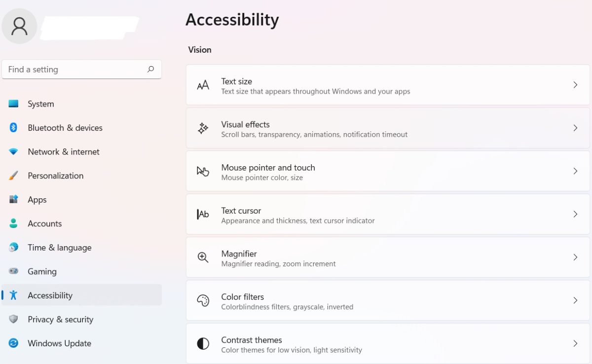Click the search magnifier icon
Viewport: 592px width, 364px height.
[150, 70]
